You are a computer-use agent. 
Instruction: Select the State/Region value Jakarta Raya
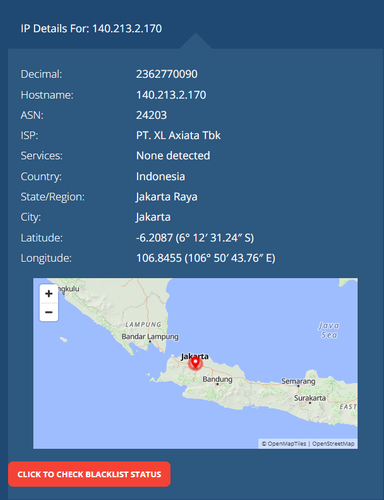coord(166,197)
